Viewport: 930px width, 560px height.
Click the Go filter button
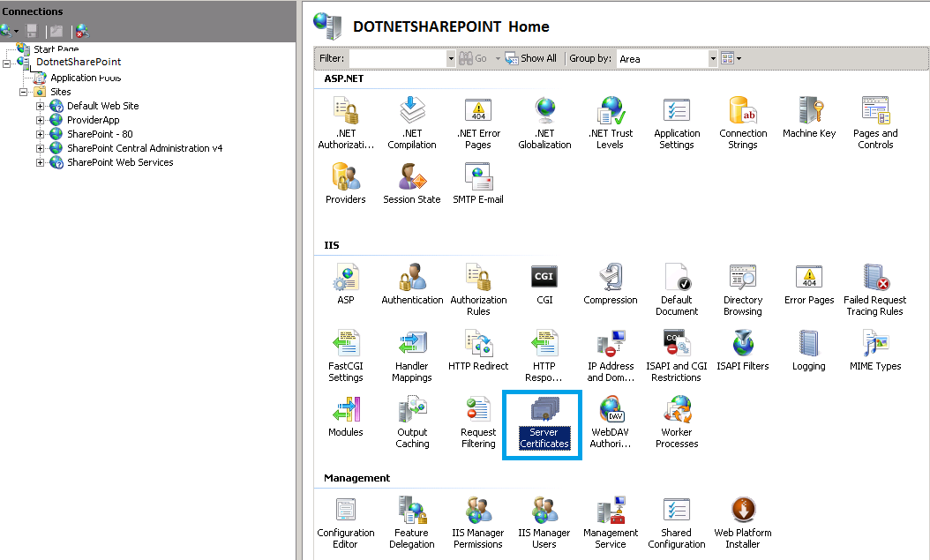(473, 58)
